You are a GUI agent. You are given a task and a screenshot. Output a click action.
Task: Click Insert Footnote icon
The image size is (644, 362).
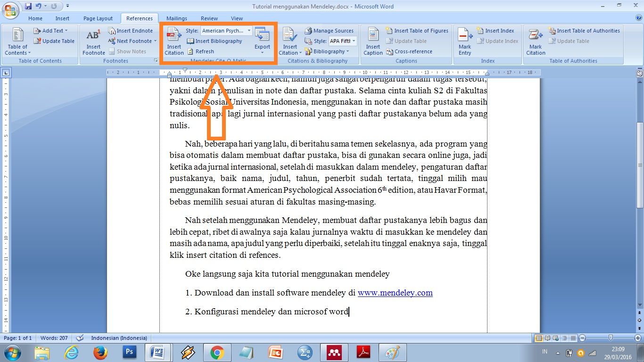coord(93,41)
